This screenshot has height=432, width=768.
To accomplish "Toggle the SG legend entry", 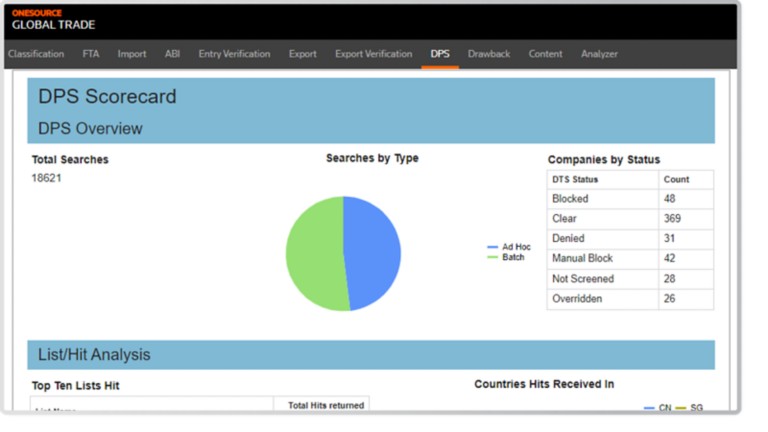I will coord(689,408).
